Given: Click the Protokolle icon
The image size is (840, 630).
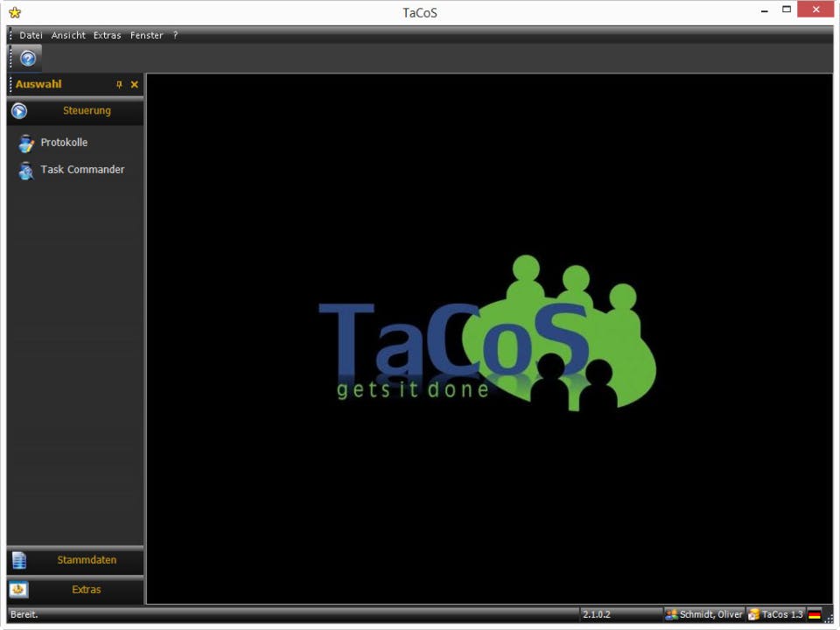Looking at the screenshot, I should (x=25, y=143).
